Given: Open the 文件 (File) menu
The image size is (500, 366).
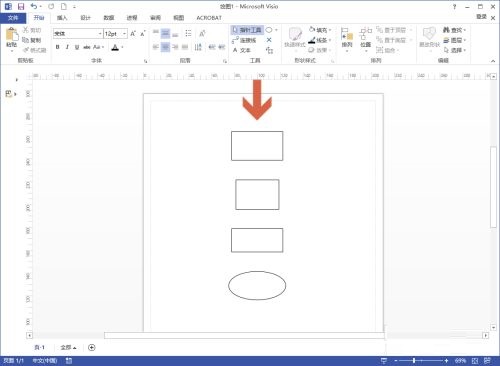Looking at the screenshot, I should [13, 18].
